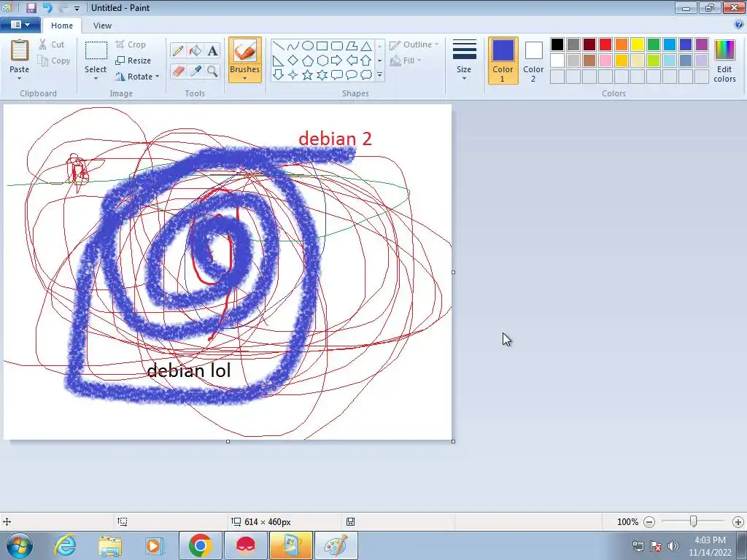Click the zoom out minus button

(649, 522)
